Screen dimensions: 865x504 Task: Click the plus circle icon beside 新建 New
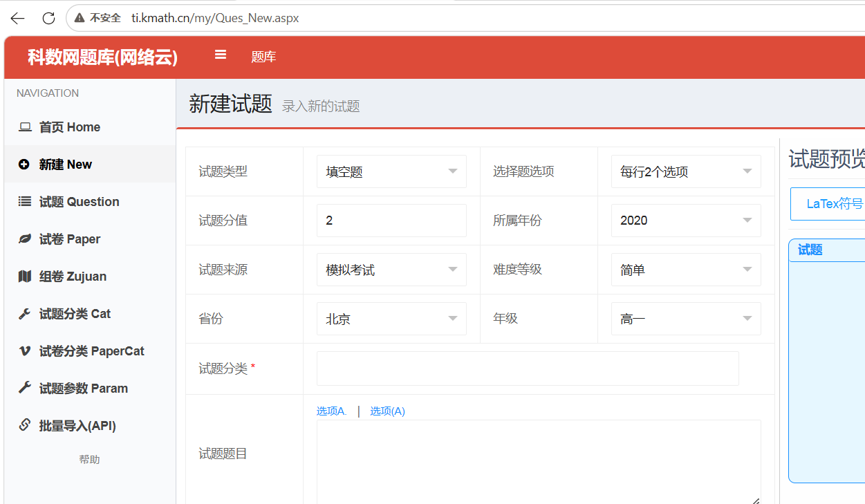point(24,165)
